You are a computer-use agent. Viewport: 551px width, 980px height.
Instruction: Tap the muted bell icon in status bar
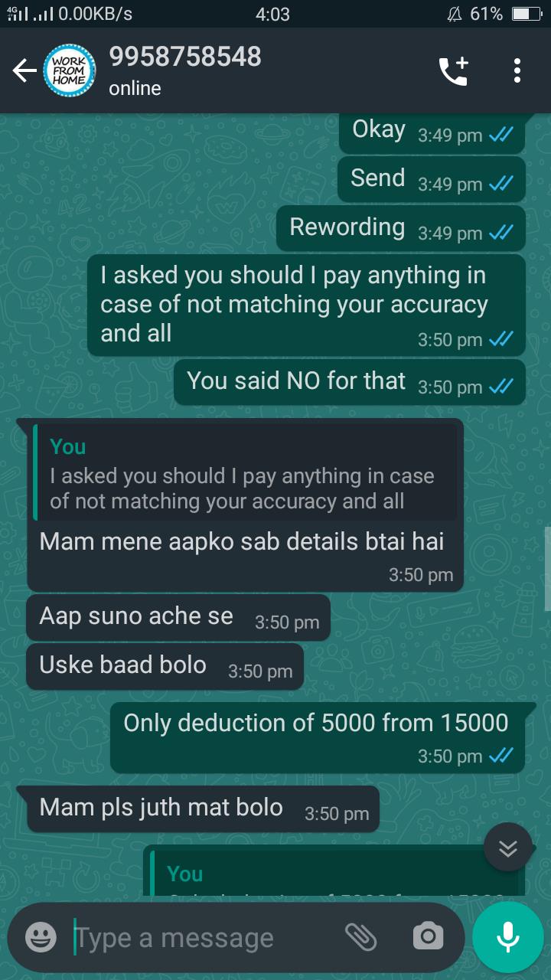(x=455, y=14)
